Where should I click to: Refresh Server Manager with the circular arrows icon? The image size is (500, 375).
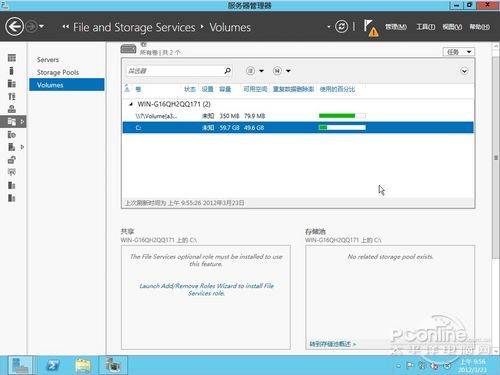coord(341,26)
